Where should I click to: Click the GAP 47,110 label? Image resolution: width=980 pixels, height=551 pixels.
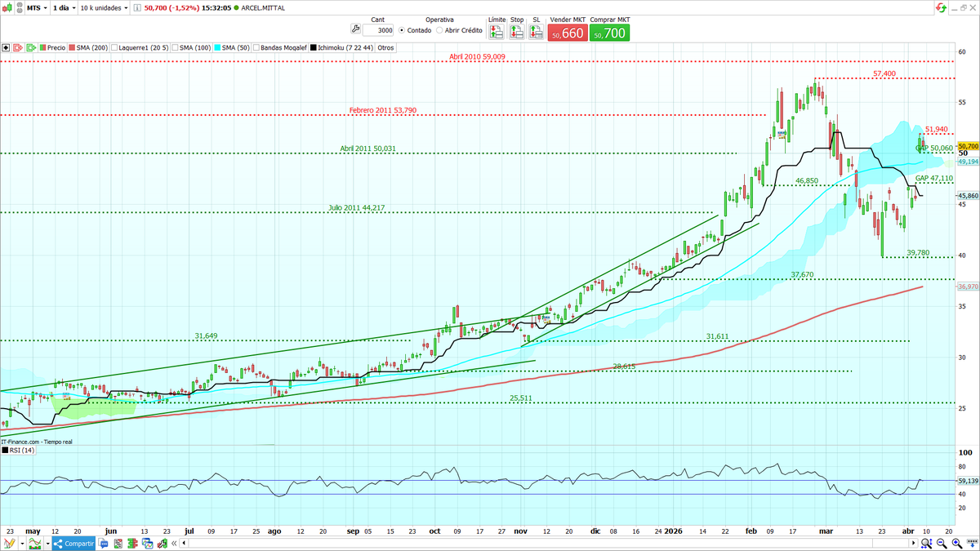[x=933, y=178]
